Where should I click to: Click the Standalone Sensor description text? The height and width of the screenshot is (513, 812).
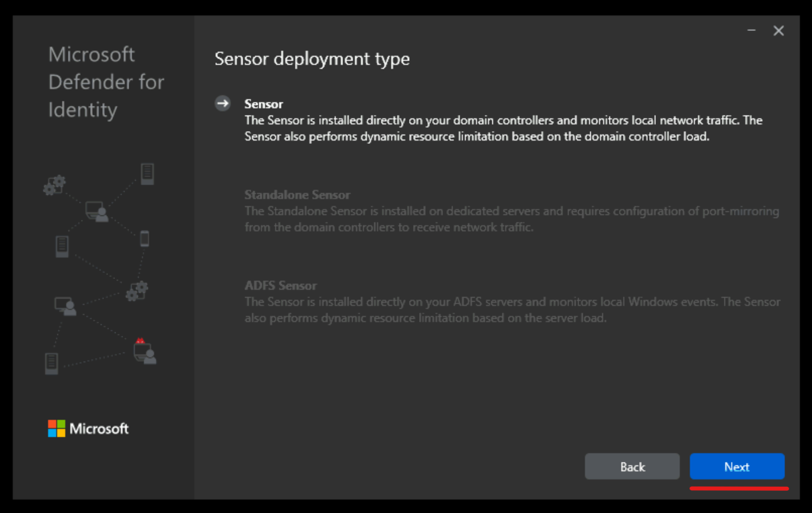(512, 219)
